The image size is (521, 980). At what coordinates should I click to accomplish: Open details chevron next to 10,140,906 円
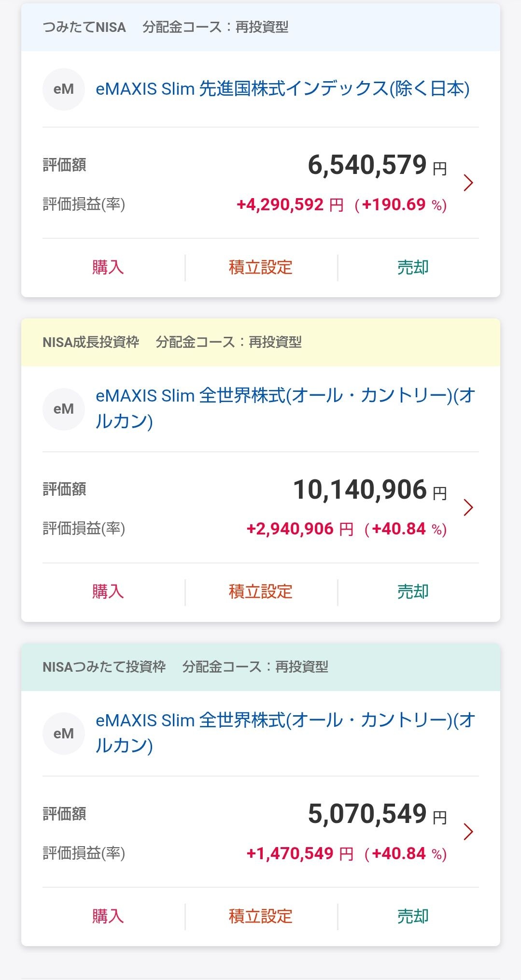468,507
